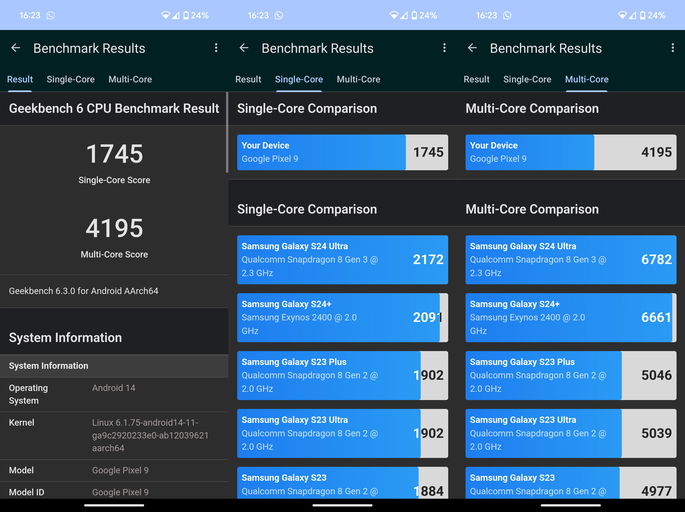Screen dimensions: 685x512
Task: Tap the Kernel row in System Information
Action: [114, 435]
